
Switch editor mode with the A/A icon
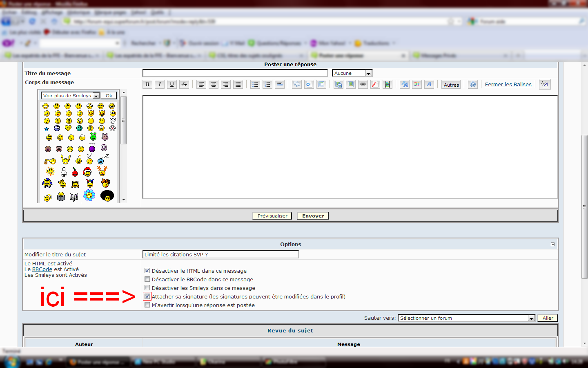[545, 84]
